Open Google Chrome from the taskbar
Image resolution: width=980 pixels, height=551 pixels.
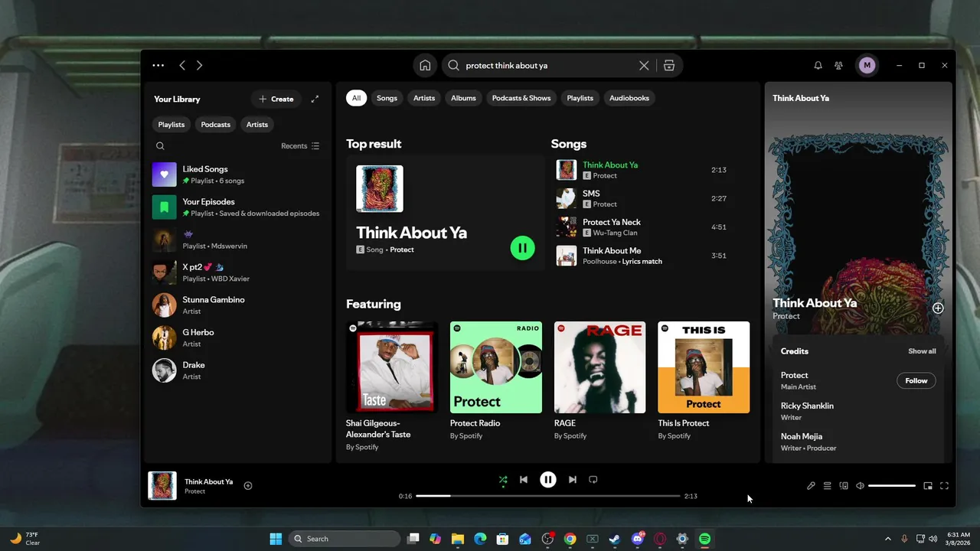point(570,539)
